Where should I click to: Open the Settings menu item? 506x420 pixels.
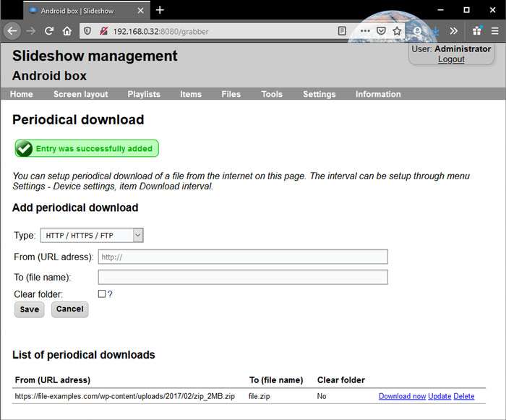click(x=319, y=94)
